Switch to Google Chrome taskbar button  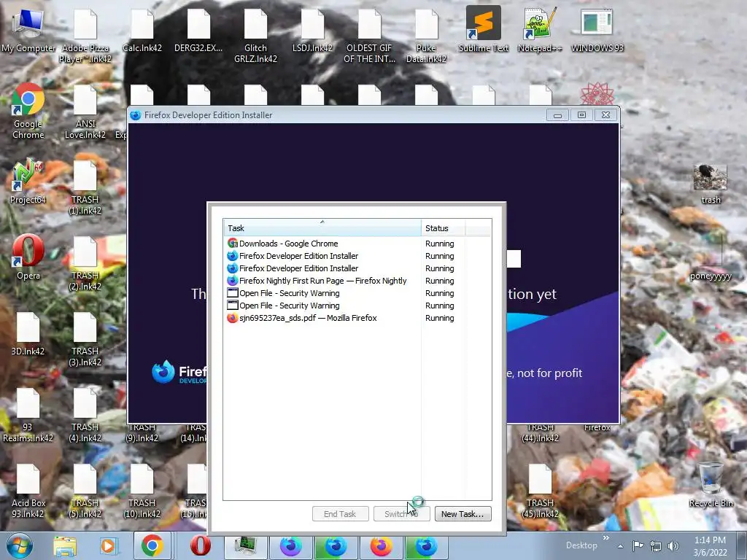coord(152,545)
